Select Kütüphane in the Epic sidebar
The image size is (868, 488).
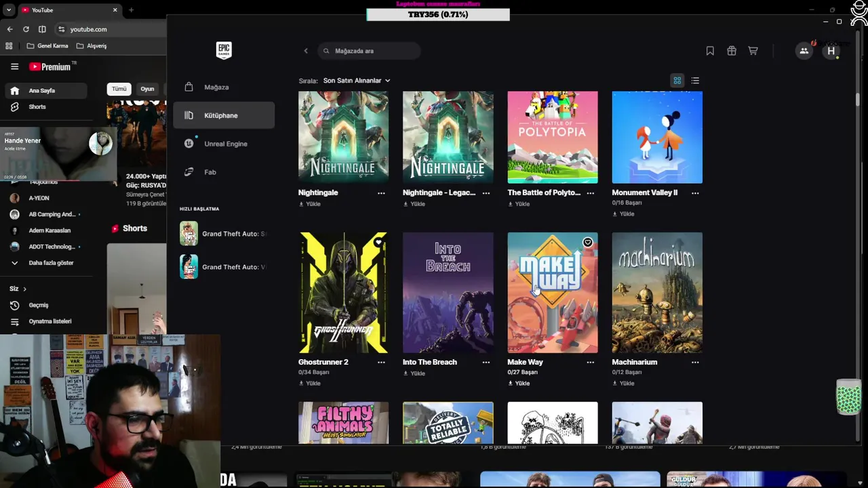tap(224, 115)
